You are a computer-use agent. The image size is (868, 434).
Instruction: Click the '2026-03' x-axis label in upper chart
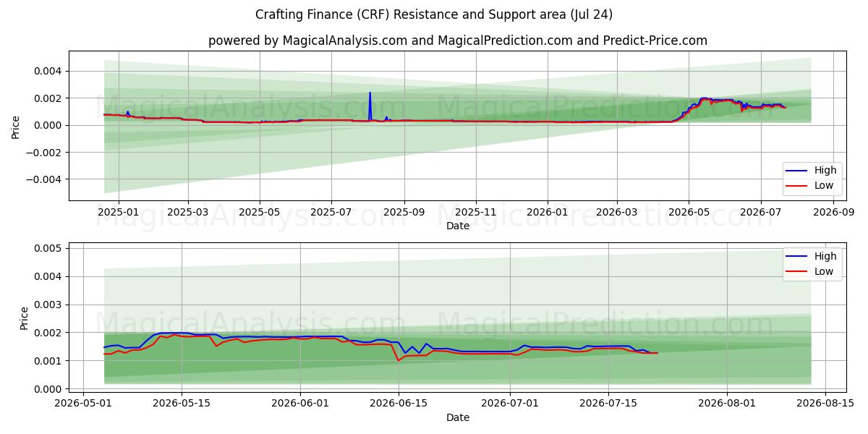tap(617, 212)
